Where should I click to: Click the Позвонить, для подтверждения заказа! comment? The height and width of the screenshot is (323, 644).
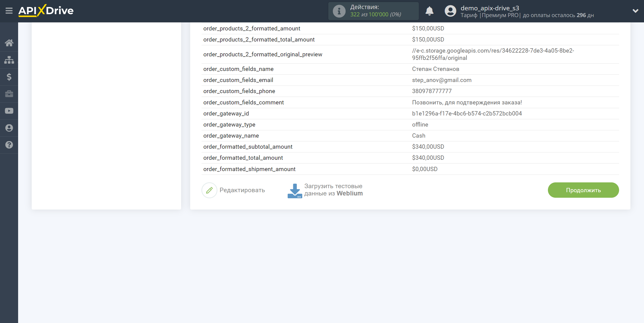(467, 102)
